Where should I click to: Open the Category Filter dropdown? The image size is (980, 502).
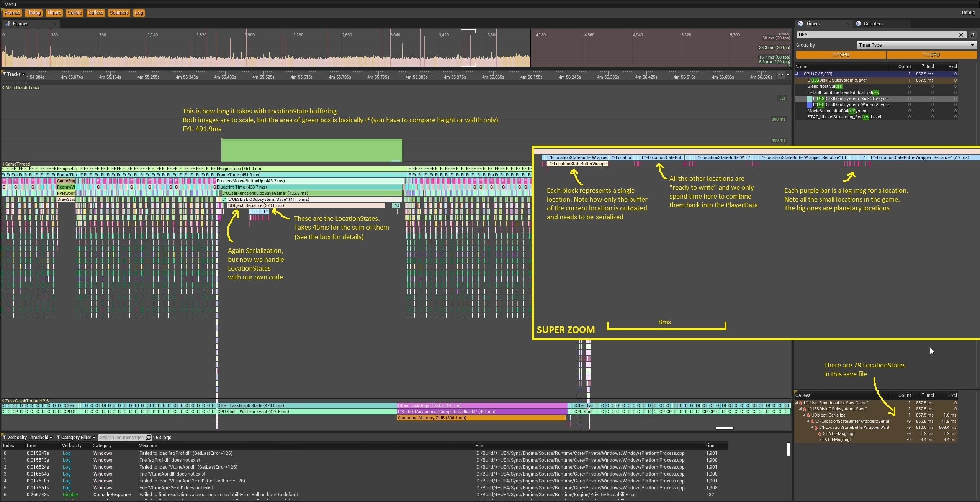76,438
